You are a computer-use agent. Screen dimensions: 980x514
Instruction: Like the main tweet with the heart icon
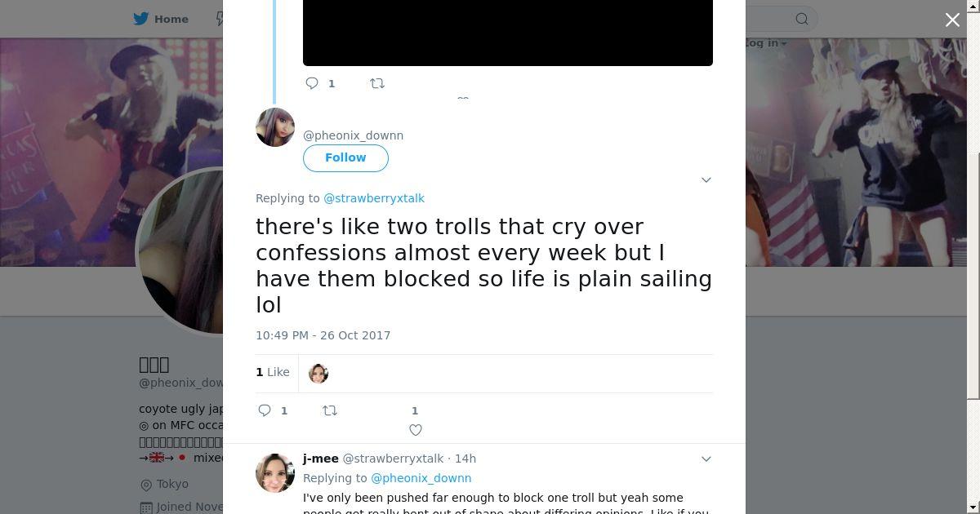pos(415,429)
